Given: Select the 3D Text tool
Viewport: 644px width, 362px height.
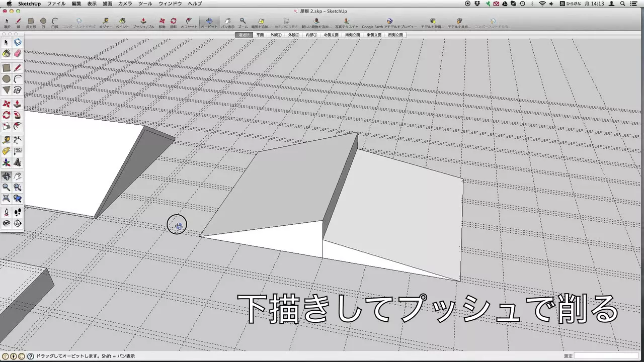Looking at the screenshot, I should coord(18,162).
